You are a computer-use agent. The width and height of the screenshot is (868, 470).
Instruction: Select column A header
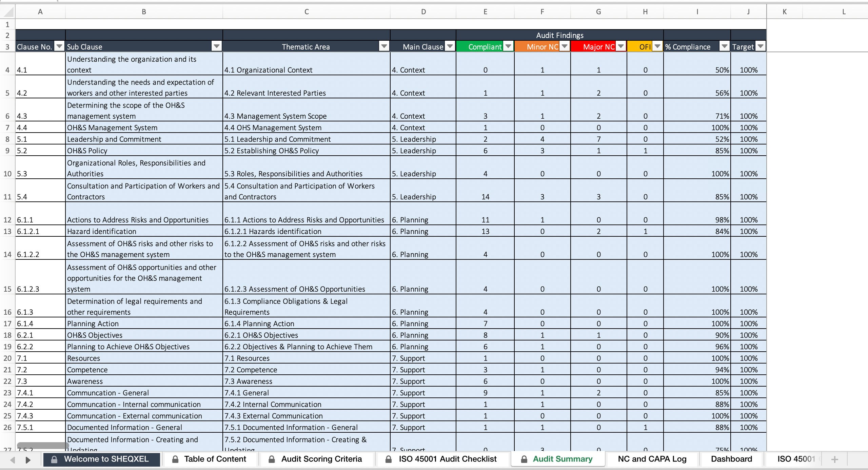click(40, 12)
